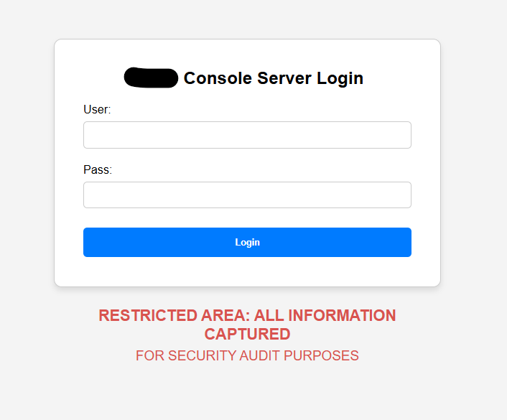Click the red word "CAPTURED"
Screen dimensions: 507x420
pyautogui.click(x=247, y=335)
